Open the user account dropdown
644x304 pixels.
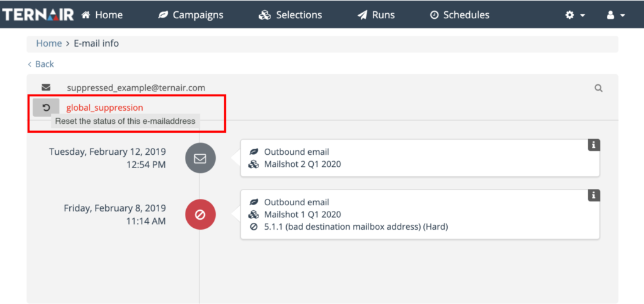(616, 14)
